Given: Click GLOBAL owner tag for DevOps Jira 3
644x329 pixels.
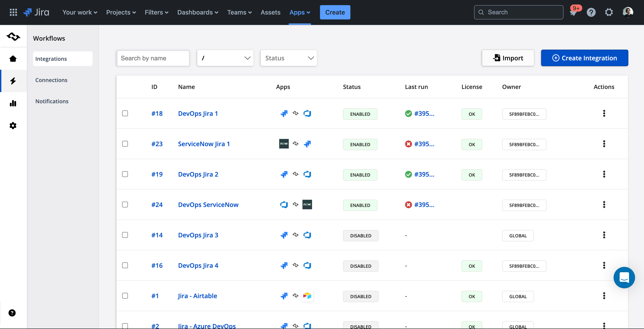Looking at the screenshot, I should pyautogui.click(x=518, y=236).
